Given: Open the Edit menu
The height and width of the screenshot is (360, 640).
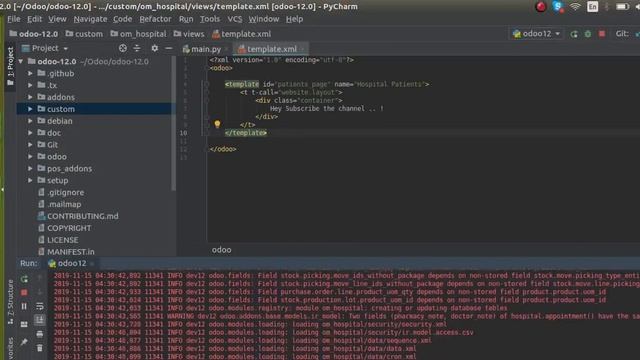Looking at the screenshot, I should 34,19.
